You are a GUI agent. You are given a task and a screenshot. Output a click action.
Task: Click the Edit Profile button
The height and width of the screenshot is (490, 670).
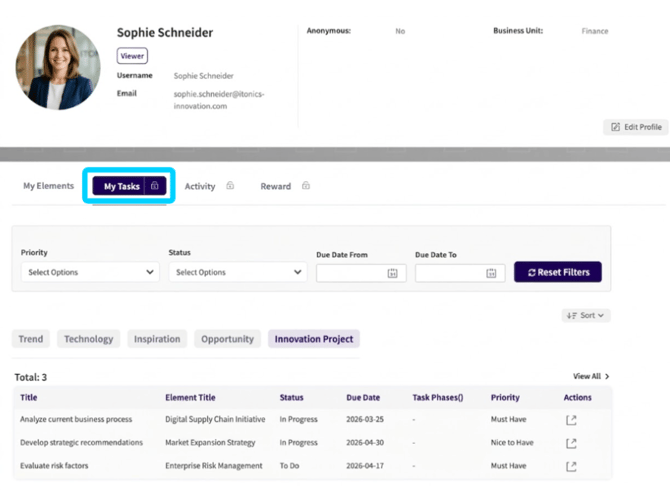(x=636, y=127)
